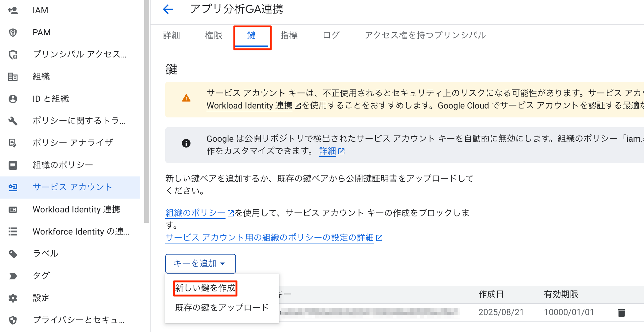Click the IAM person-add icon in sidebar
This screenshot has width=644, height=332.
click(x=13, y=10)
